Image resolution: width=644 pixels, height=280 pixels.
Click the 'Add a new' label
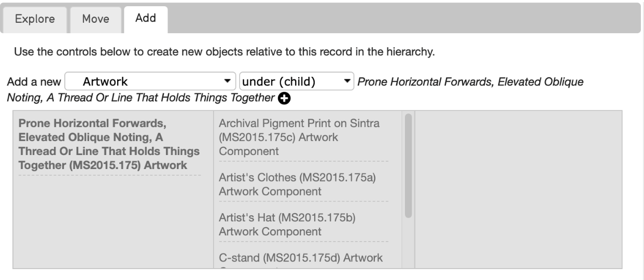34,82
